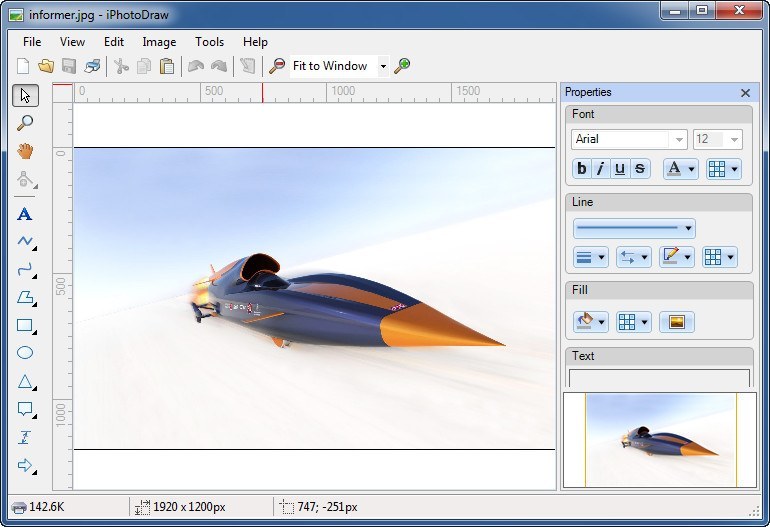
Task: Select the polyline drawing tool
Action: (x=25, y=241)
